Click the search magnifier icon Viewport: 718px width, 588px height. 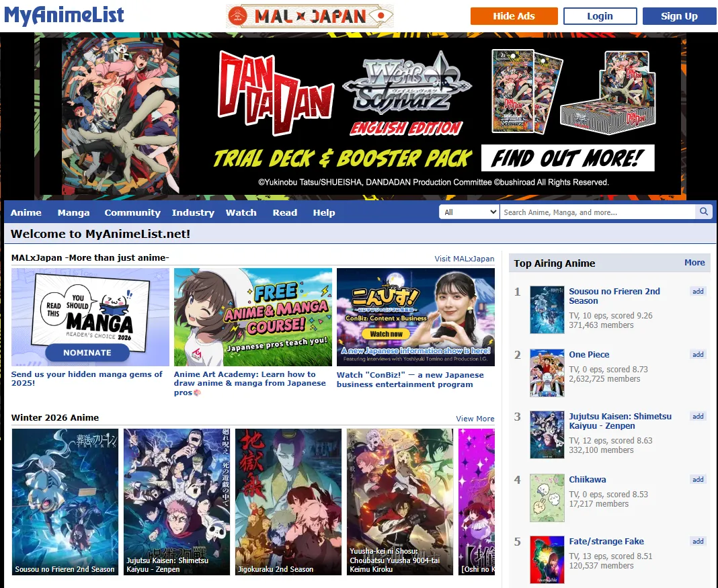point(704,212)
